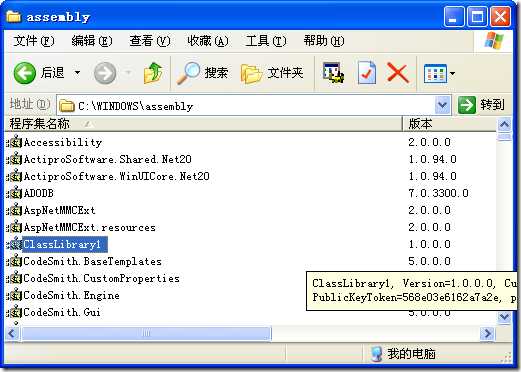
Task: Open the Favorites (收藏) menu
Action: (208, 41)
